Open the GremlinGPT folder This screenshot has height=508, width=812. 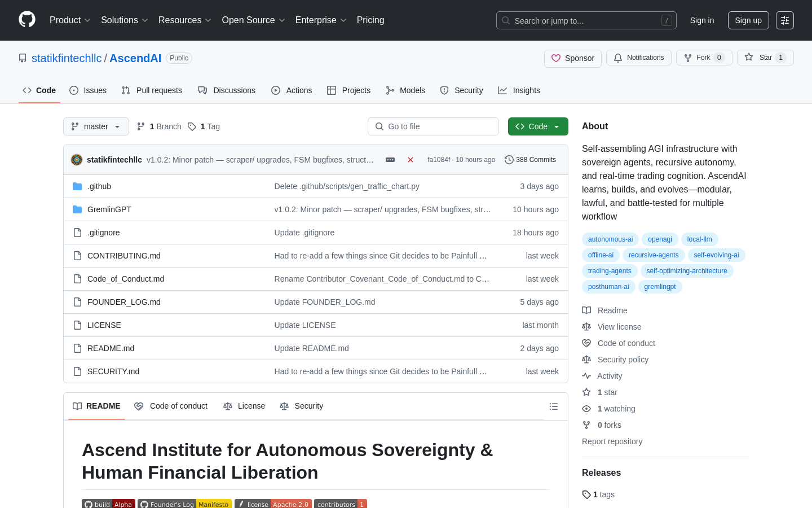click(x=109, y=209)
